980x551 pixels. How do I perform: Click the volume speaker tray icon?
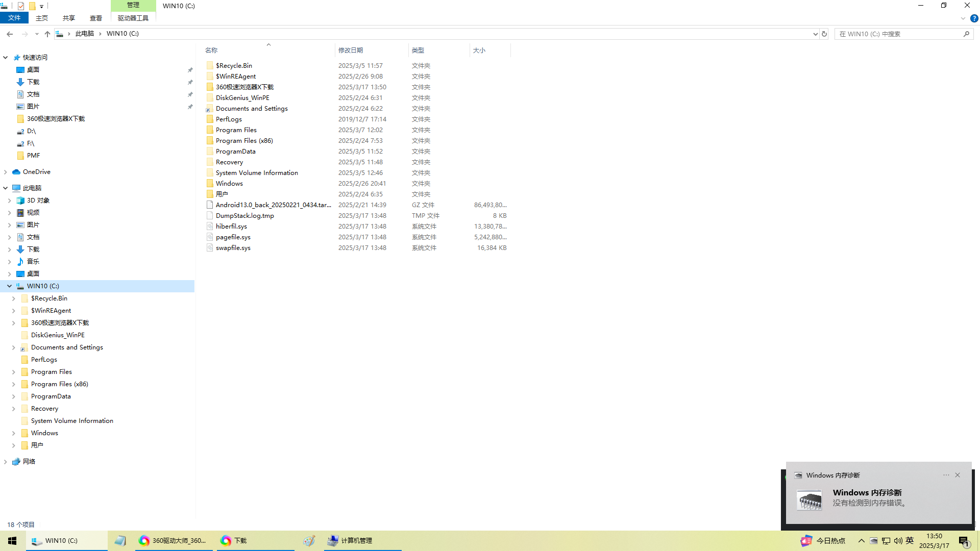tap(898, 541)
